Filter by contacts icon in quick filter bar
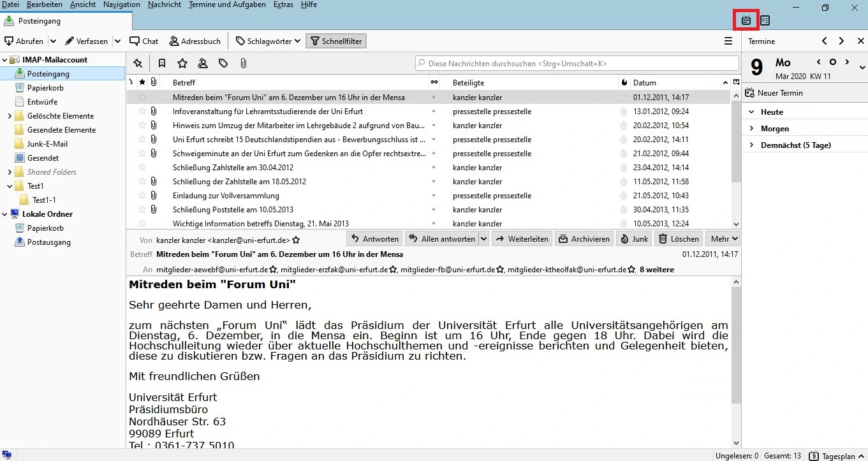 (203, 63)
